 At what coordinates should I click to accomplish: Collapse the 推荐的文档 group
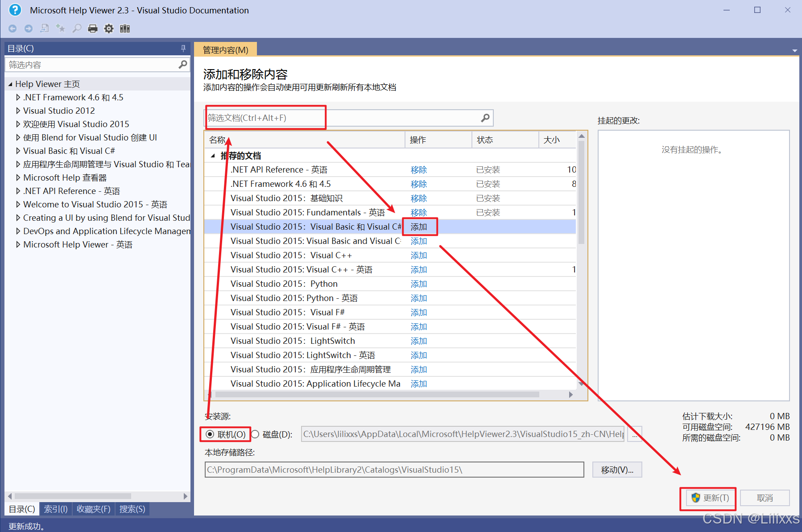click(213, 156)
